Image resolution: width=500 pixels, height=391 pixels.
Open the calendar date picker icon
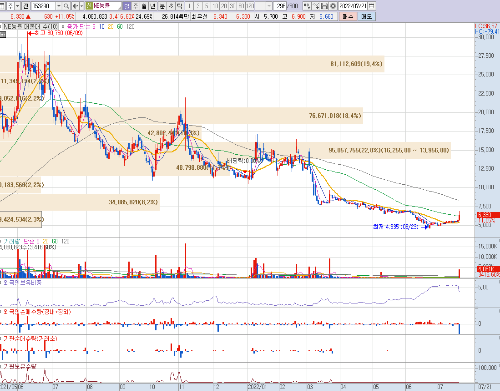point(371,6)
